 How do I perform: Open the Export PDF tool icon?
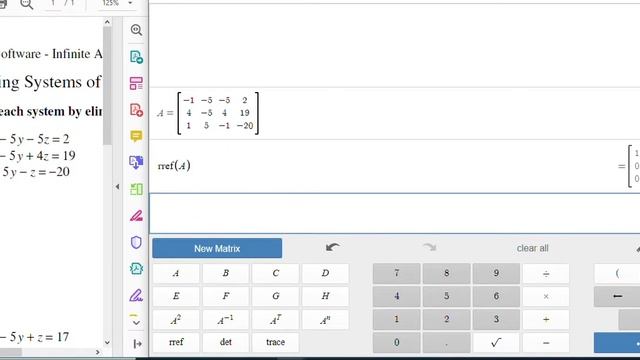[x=136, y=57]
